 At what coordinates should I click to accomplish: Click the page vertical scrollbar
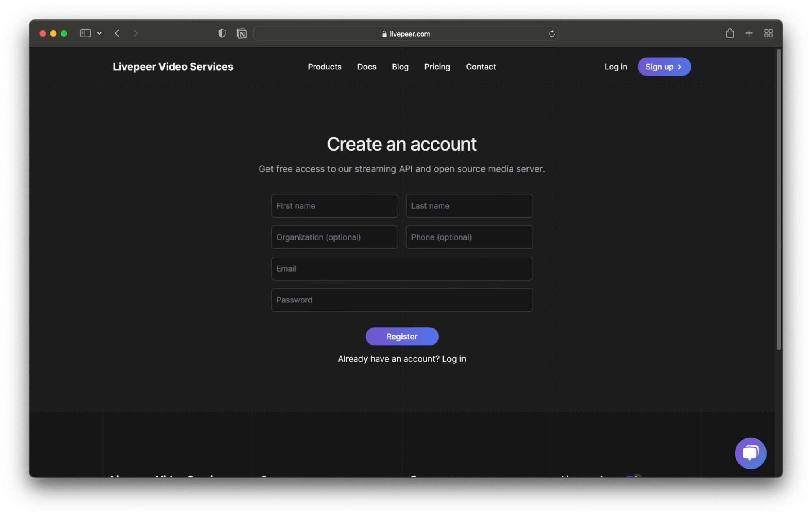778,199
